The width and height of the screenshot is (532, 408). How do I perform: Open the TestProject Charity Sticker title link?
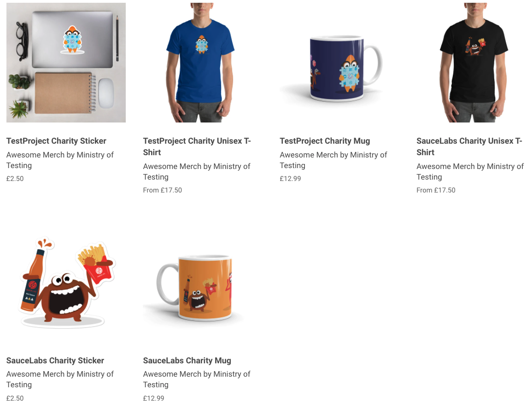pyautogui.click(x=56, y=141)
